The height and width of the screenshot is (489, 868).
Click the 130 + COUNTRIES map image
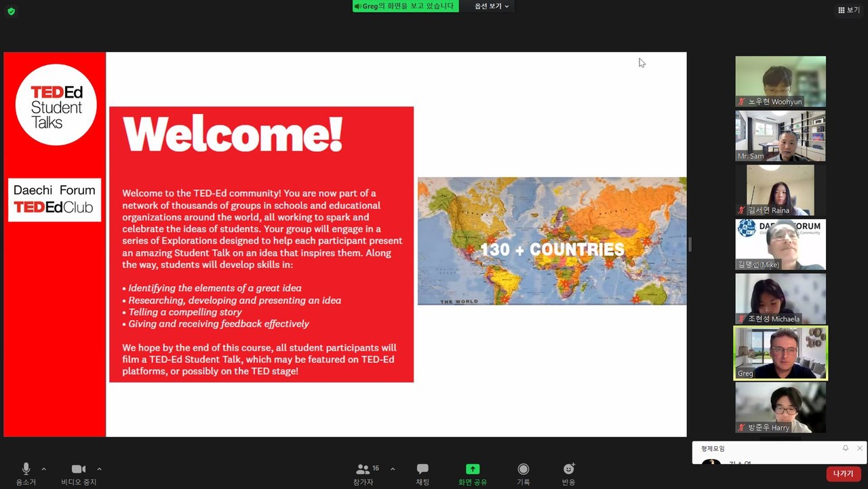pyautogui.click(x=552, y=241)
